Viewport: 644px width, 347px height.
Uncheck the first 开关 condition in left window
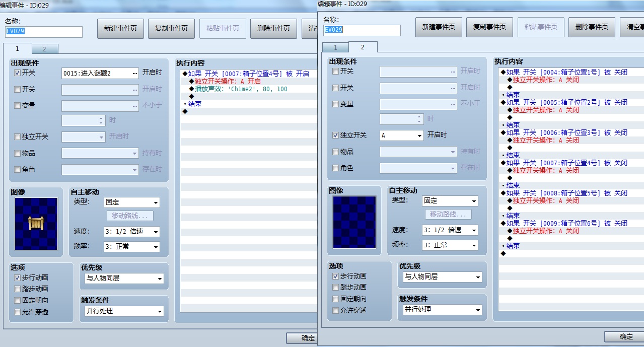point(18,73)
